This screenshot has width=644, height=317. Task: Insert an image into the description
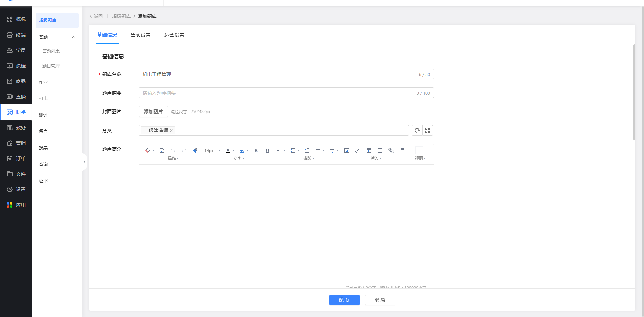tap(347, 151)
